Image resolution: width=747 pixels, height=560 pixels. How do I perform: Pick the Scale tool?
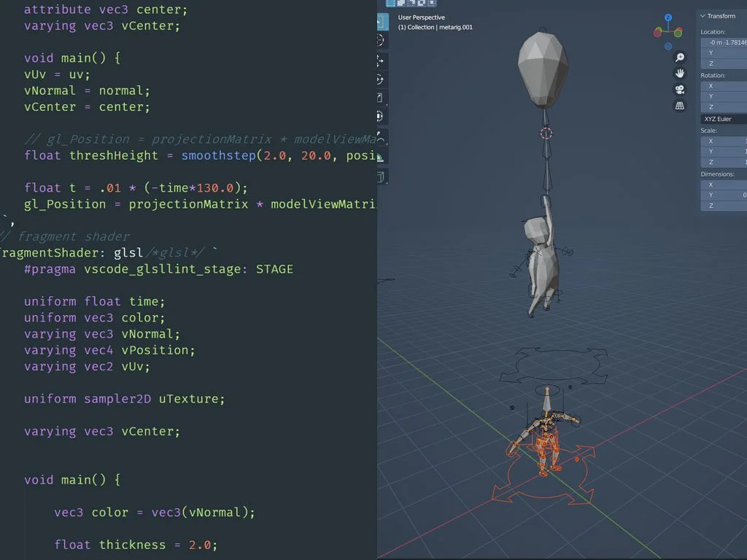[382, 98]
